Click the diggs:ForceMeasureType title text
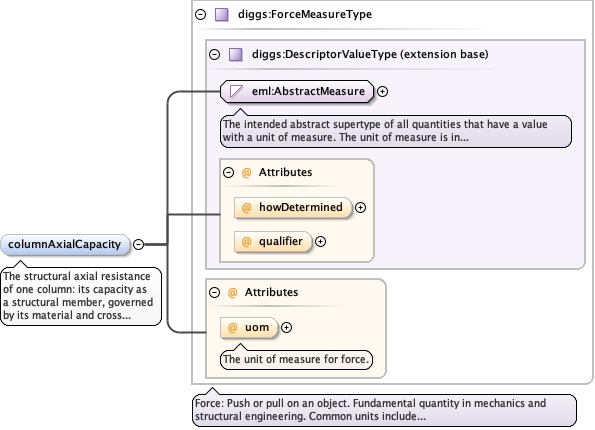The height and width of the screenshot is (430, 595). click(305, 14)
